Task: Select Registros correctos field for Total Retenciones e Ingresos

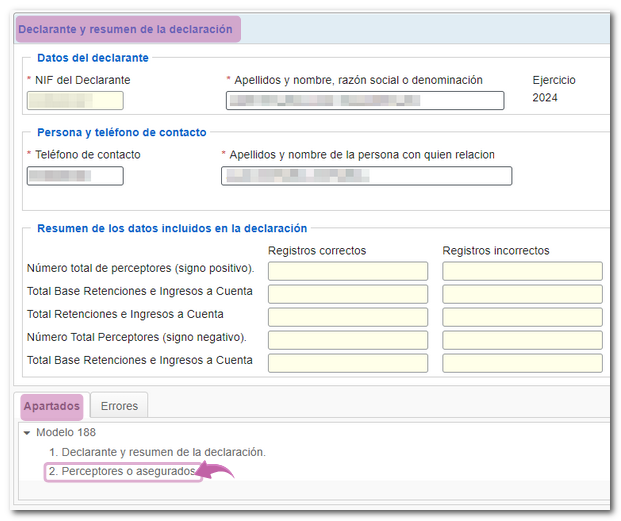Action: [x=347, y=317]
